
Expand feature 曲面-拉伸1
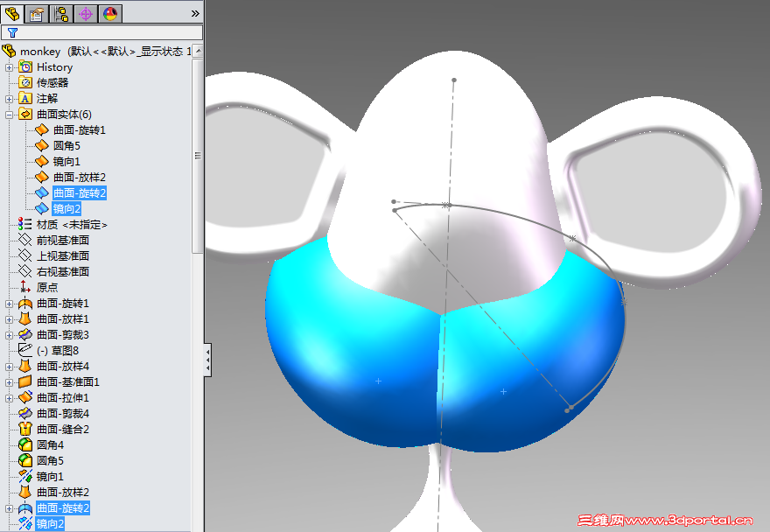point(9,398)
